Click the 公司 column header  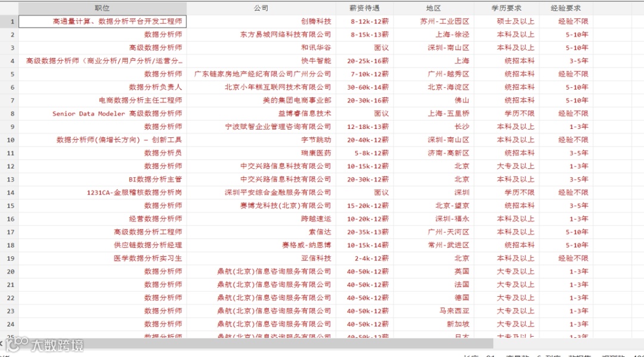tap(261, 8)
